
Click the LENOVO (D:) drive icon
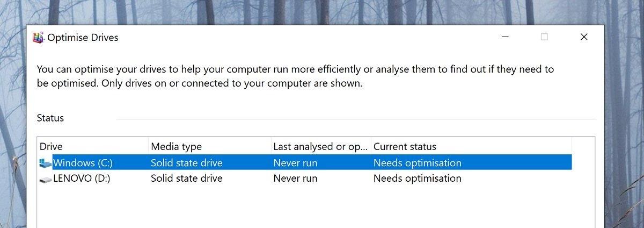pos(46,179)
